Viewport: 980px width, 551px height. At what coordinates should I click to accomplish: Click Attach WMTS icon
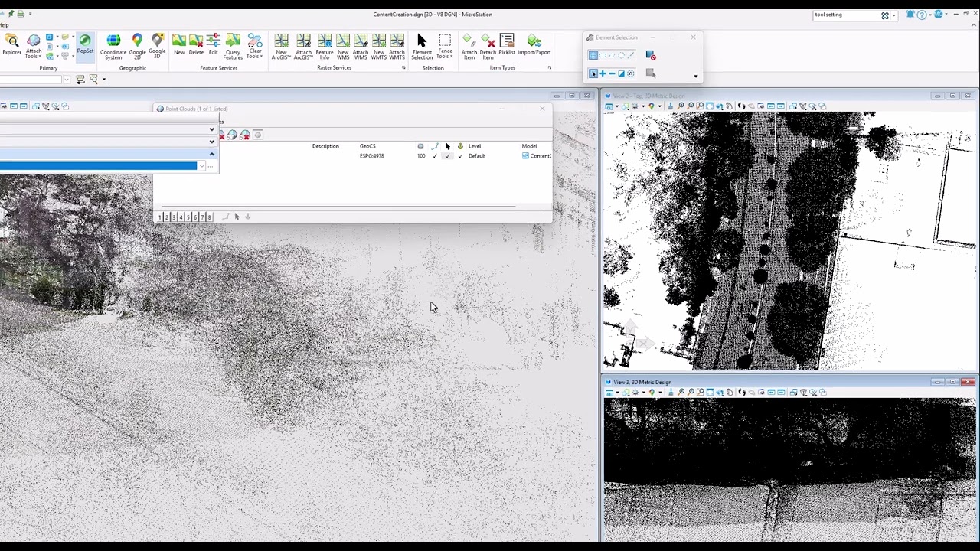(x=397, y=47)
